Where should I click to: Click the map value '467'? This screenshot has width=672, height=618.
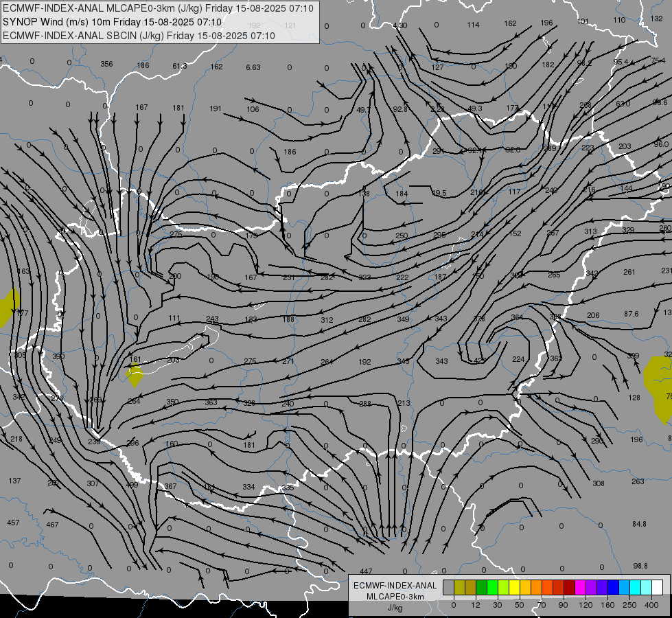pos(52,525)
